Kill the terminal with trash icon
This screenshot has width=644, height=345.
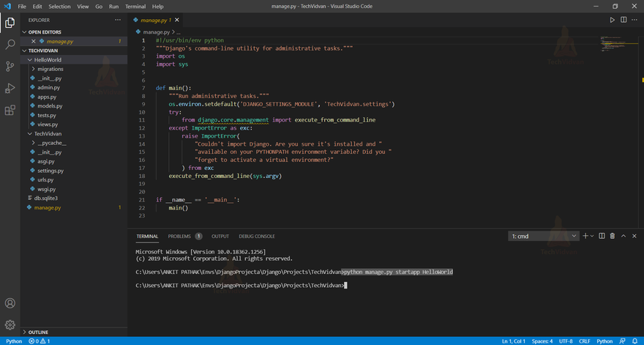613,236
